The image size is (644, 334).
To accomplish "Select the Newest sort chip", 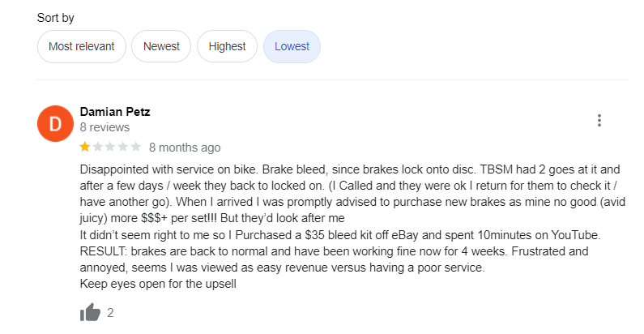I will point(161,46).
